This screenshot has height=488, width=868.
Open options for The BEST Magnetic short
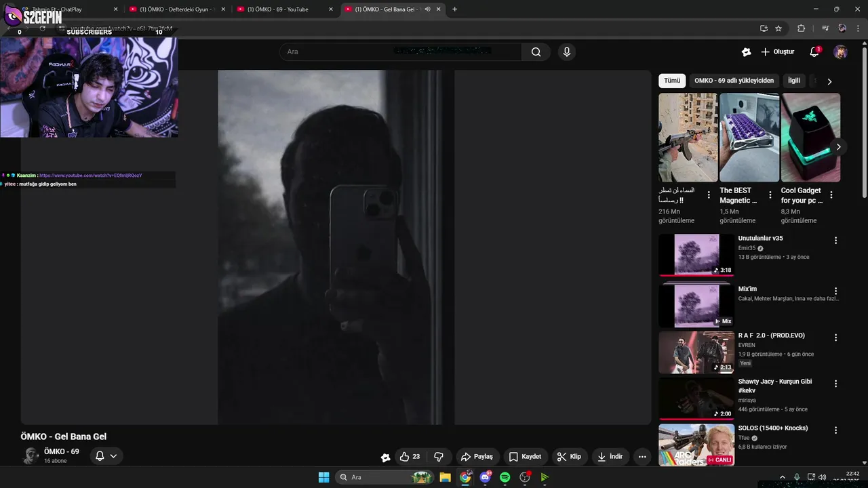tap(770, 195)
